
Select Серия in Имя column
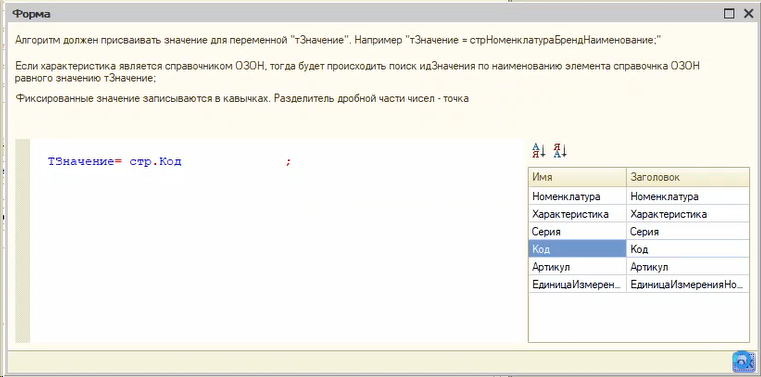click(577, 231)
